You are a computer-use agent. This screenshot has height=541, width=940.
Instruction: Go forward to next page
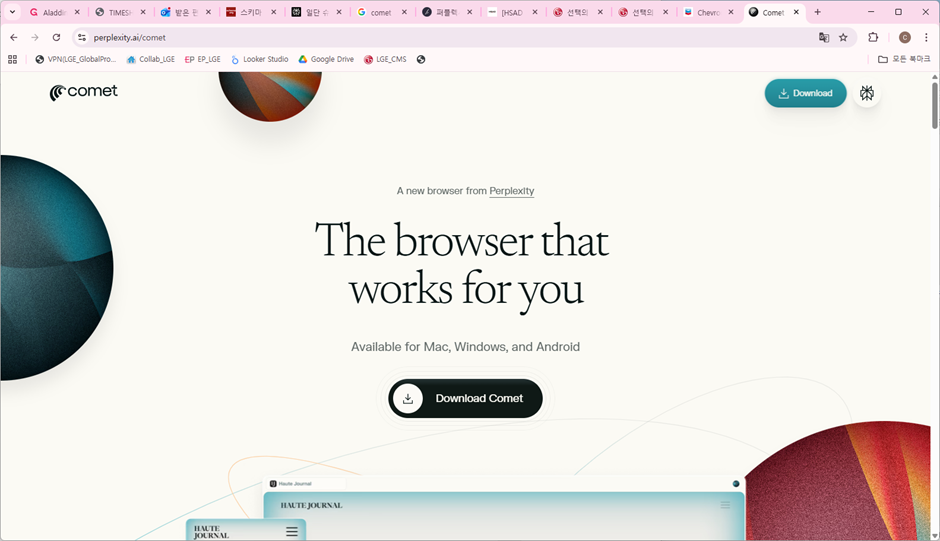(x=35, y=37)
